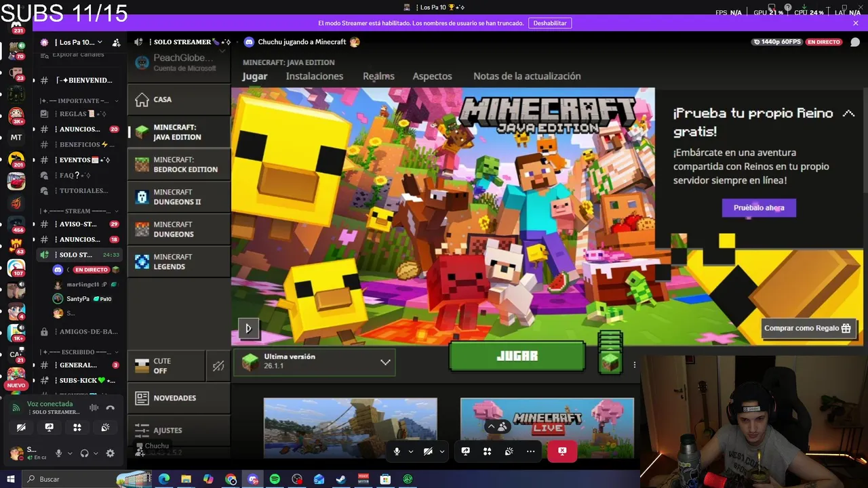The image size is (868, 488).
Task: Toggle the slashed-eye visibility icon beside CUTE
Action: click(218, 366)
